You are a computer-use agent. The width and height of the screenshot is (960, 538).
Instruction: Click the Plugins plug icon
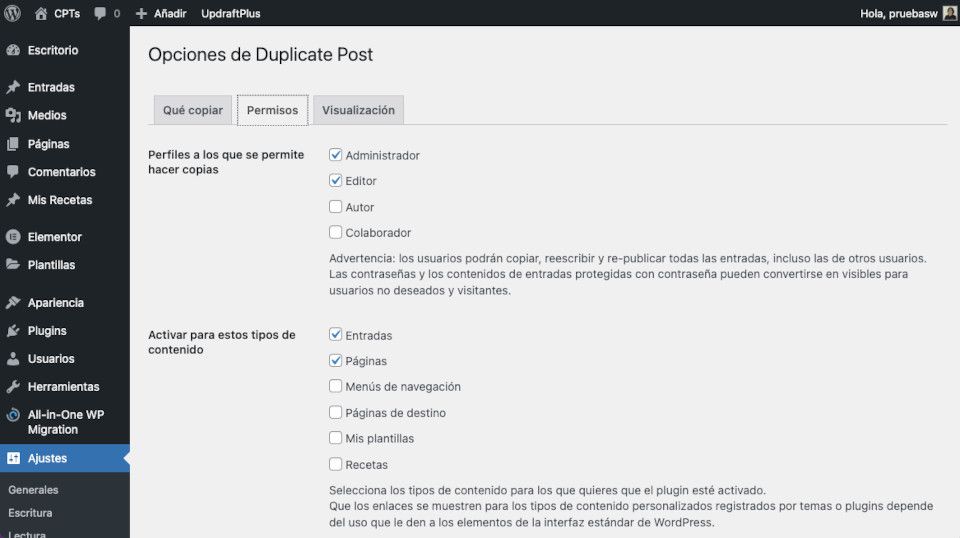[x=13, y=331]
